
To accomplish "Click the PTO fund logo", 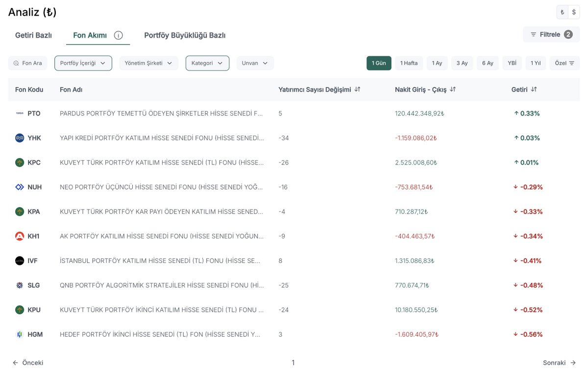I will point(20,114).
